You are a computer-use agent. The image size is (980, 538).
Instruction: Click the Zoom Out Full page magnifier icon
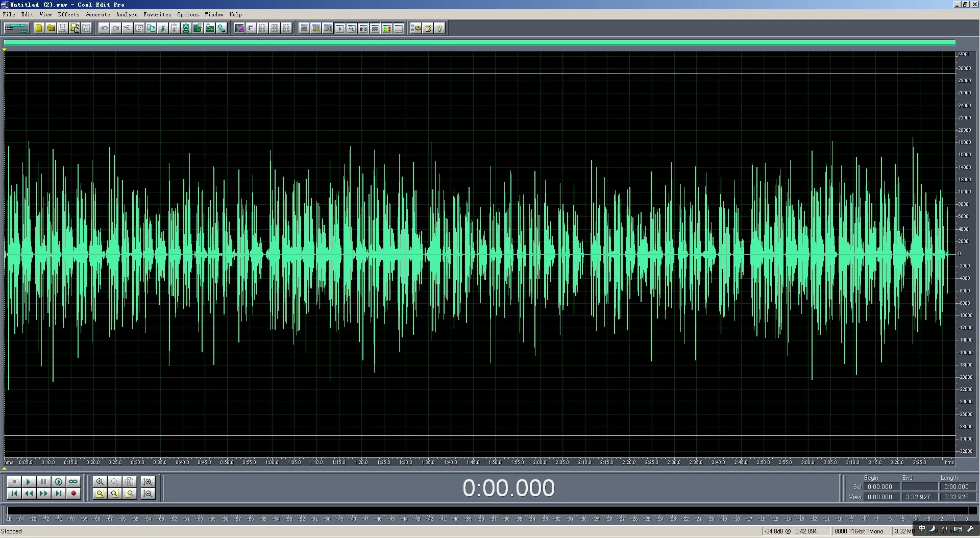tap(130, 481)
